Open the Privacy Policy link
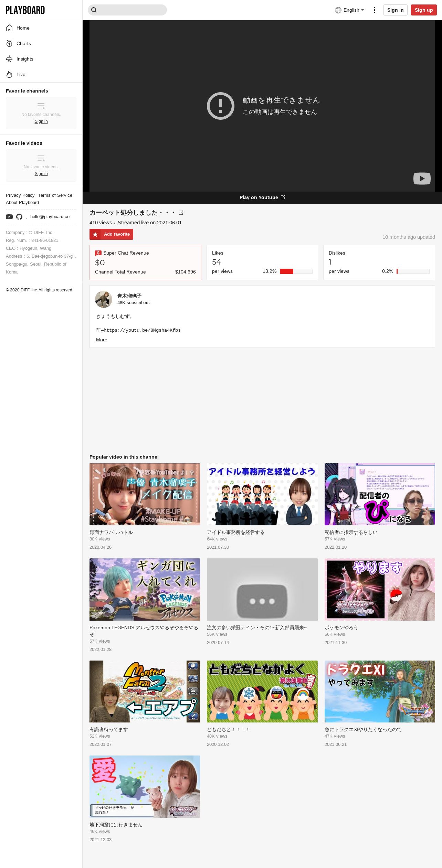Screen dimensions: 442x868 tap(20, 195)
